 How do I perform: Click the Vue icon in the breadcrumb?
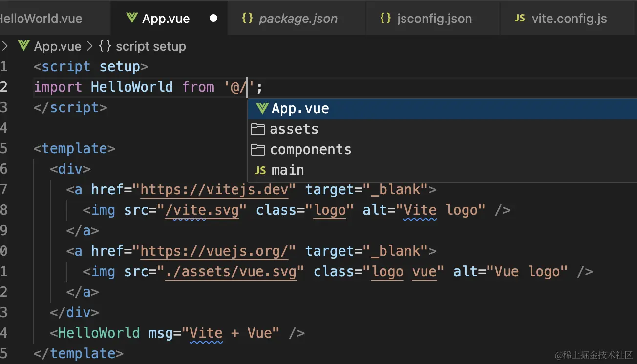(24, 46)
